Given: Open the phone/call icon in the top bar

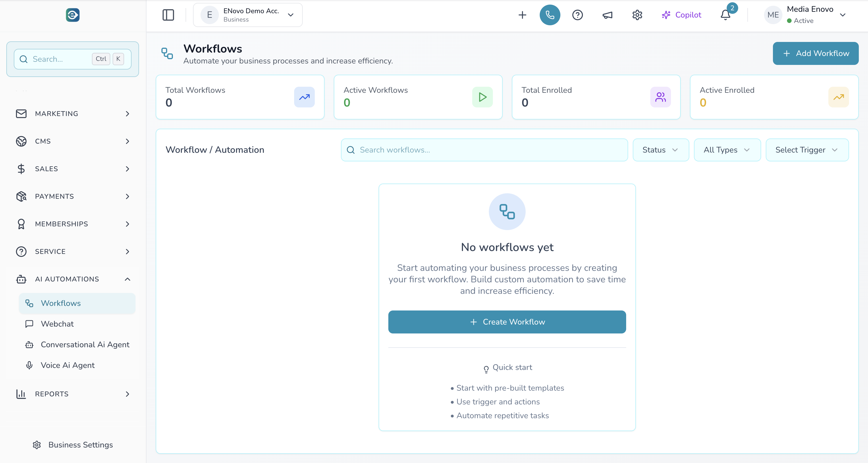Looking at the screenshot, I should point(549,15).
